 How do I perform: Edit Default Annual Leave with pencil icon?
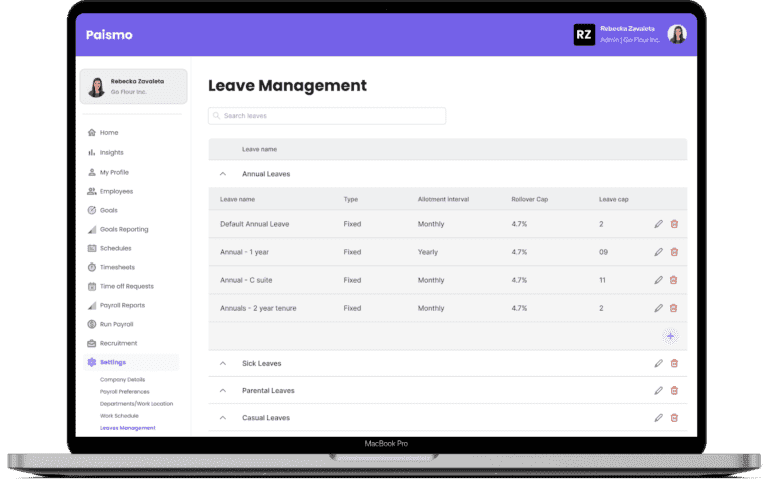pyautogui.click(x=658, y=224)
